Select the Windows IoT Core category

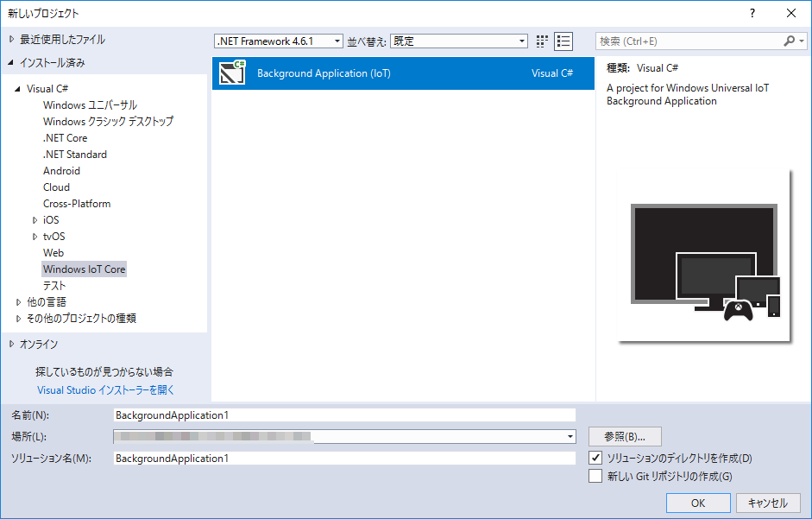[x=85, y=269]
